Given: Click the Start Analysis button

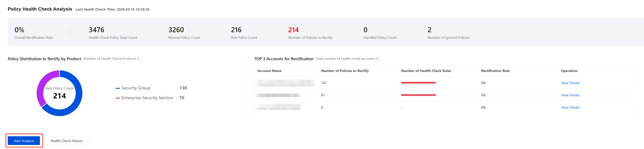Looking at the screenshot, I should [x=24, y=141].
